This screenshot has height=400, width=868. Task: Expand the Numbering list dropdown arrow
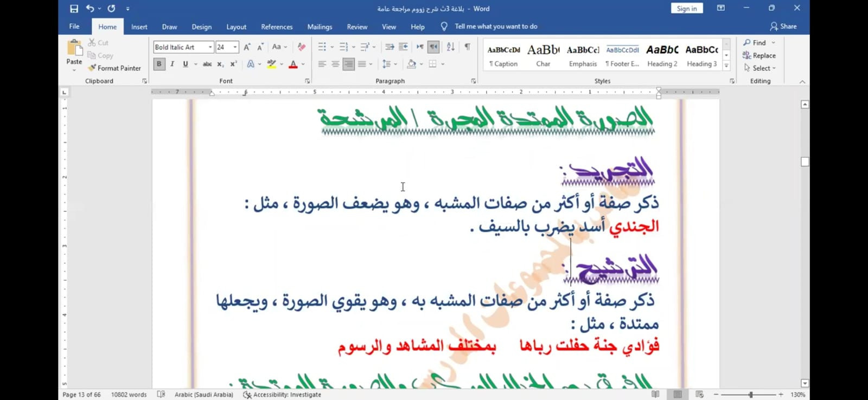coord(353,47)
